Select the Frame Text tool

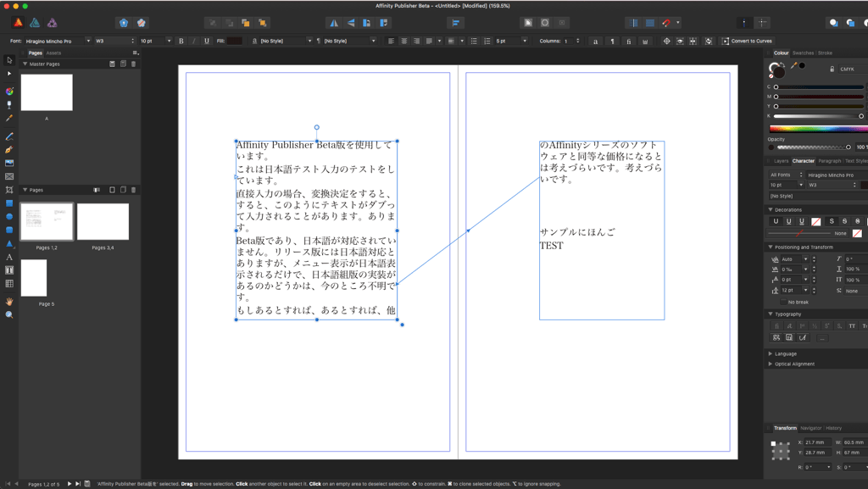coord(8,270)
